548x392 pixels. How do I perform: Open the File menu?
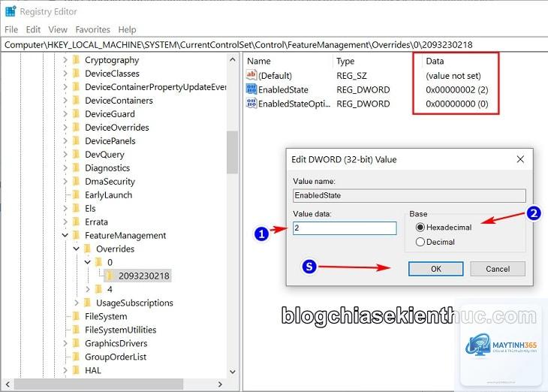click(x=11, y=30)
